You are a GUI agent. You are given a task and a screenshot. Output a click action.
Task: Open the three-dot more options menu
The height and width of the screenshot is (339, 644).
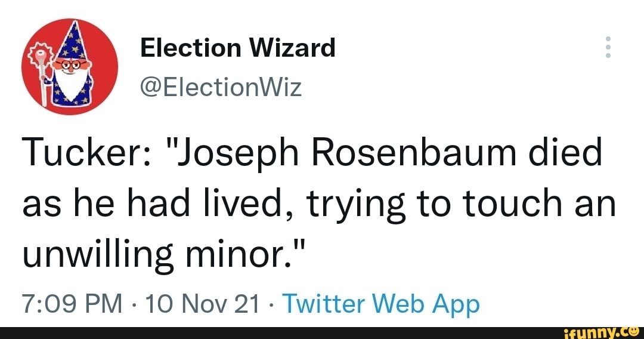click(608, 47)
